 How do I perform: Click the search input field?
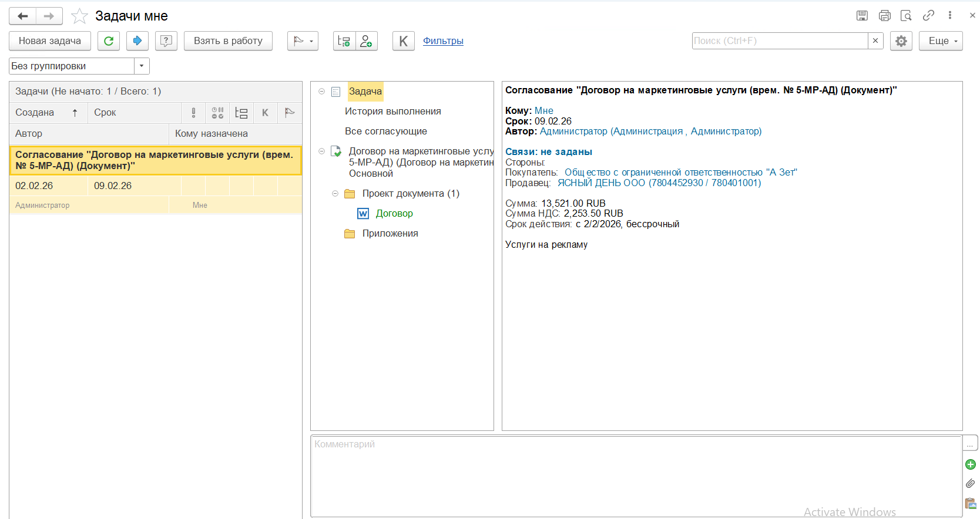(x=780, y=41)
